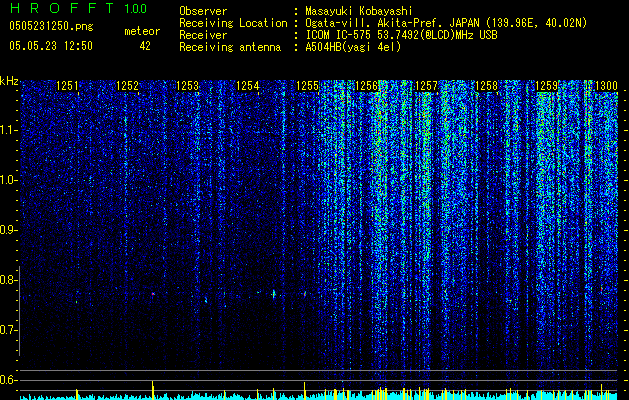Click the red meteor echo after 1252
Screen dimensions: 629x400
pos(153,294)
